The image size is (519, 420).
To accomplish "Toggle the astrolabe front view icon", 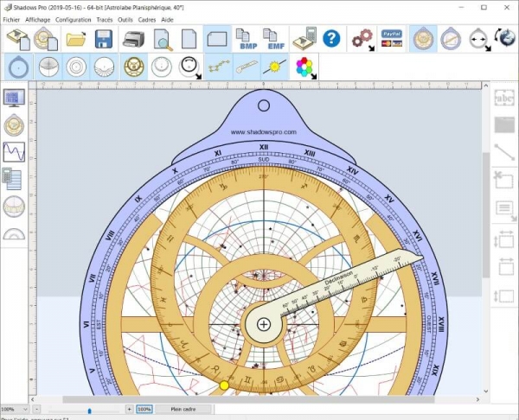I will [x=423, y=39].
